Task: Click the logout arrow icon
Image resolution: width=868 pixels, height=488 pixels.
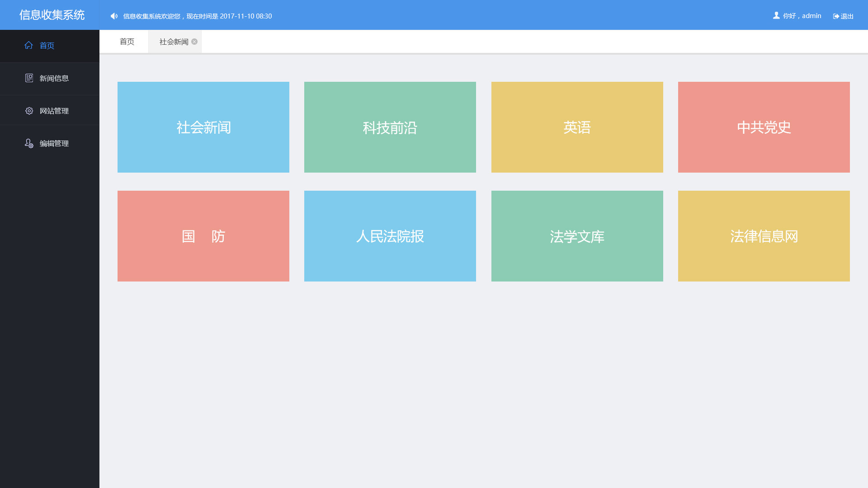Action: [836, 16]
